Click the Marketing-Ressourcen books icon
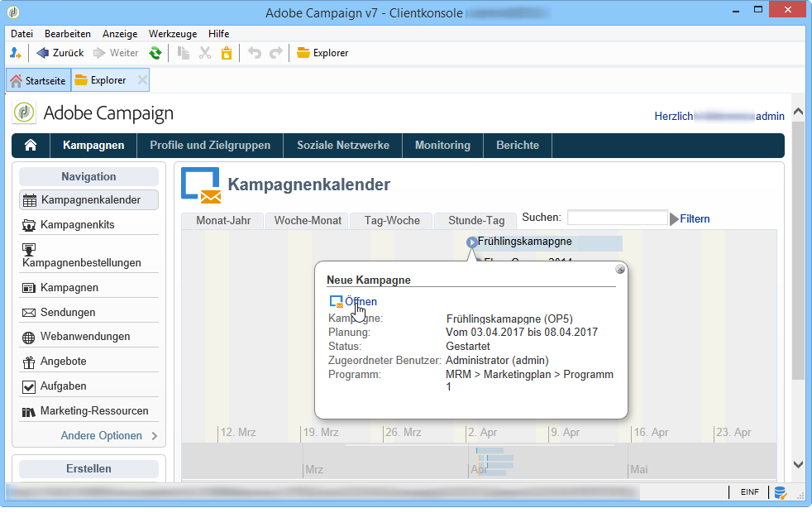 28,411
